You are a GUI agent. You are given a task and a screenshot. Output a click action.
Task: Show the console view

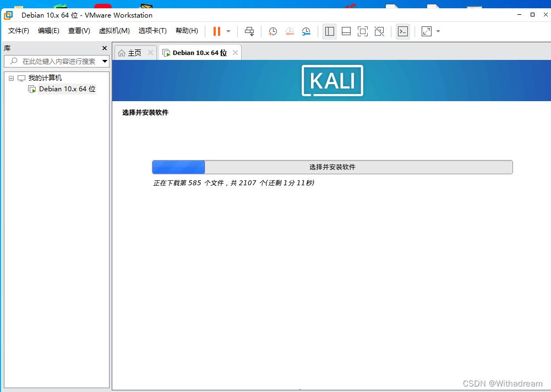(x=403, y=31)
